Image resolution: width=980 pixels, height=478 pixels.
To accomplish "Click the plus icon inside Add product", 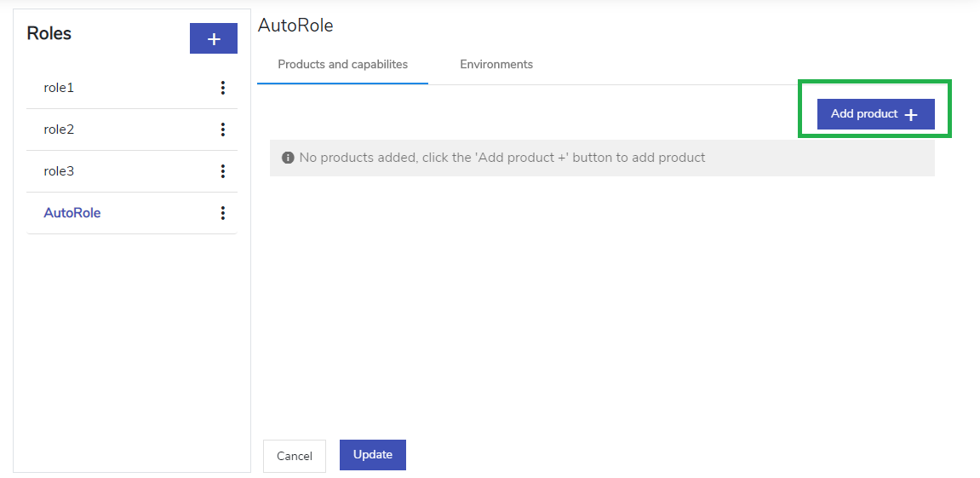I will [x=911, y=114].
